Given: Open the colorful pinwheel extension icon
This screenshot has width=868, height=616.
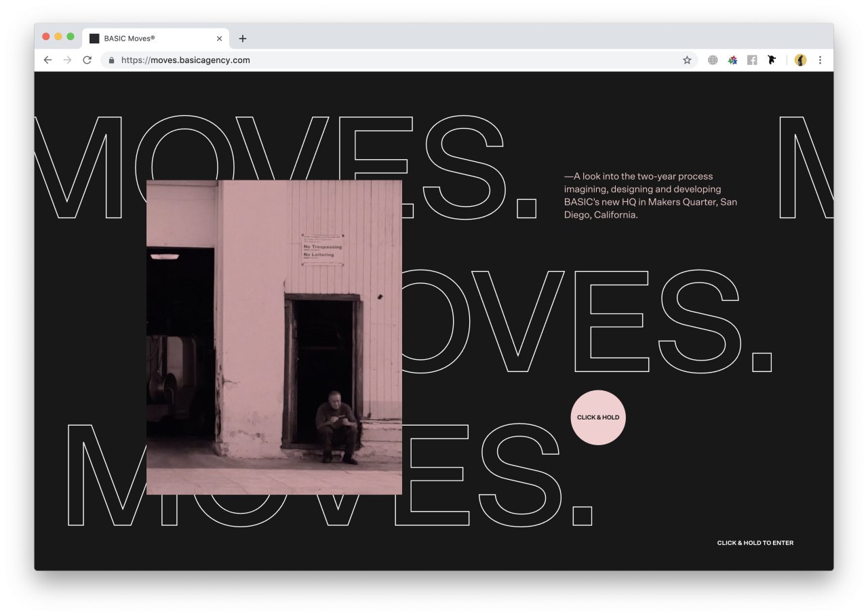Looking at the screenshot, I should pos(732,60).
